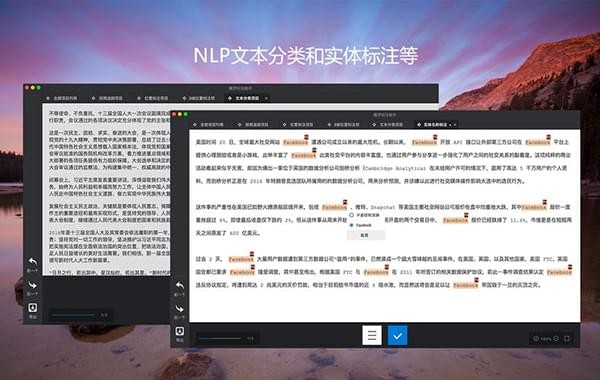Viewport: 600px width, 380px height.
Task: Open the 3D位置标注 tab in the front window
Action: coord(343,125)
